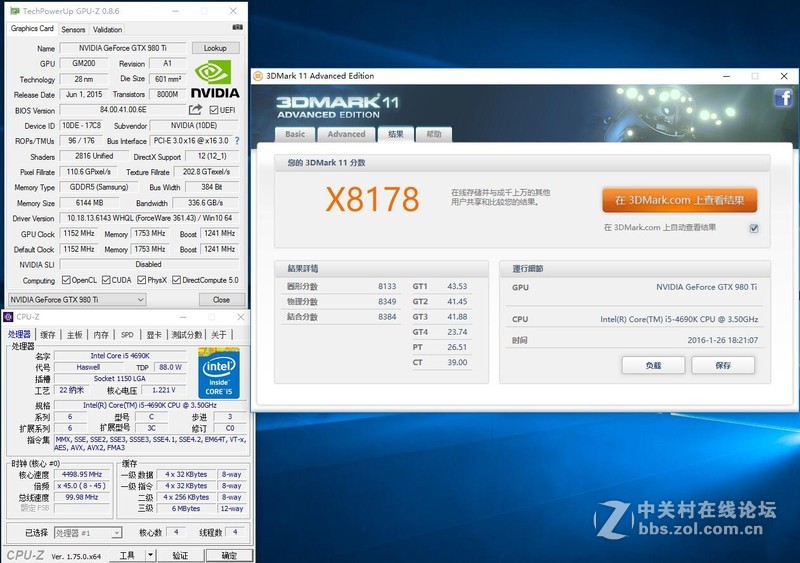Open the processor #1 selection dropdown in CPU-Z
800x563 pixels.
click(88, 533)
